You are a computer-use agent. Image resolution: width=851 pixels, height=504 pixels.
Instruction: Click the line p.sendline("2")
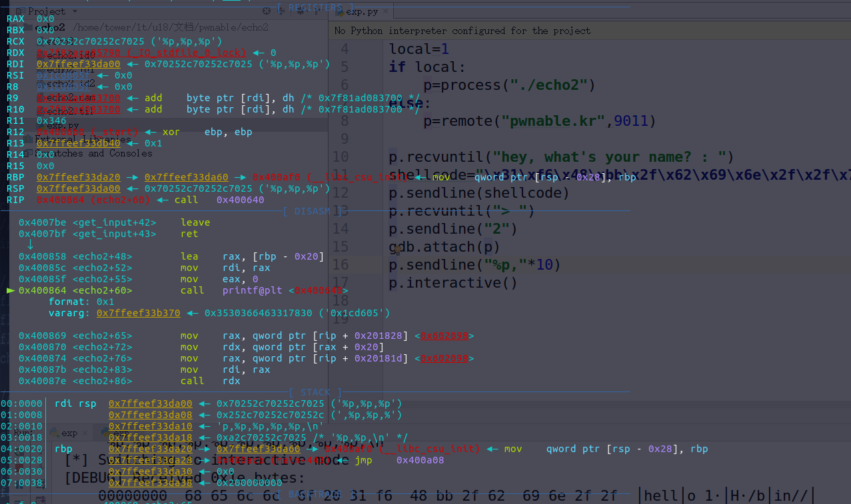point(453,229)
